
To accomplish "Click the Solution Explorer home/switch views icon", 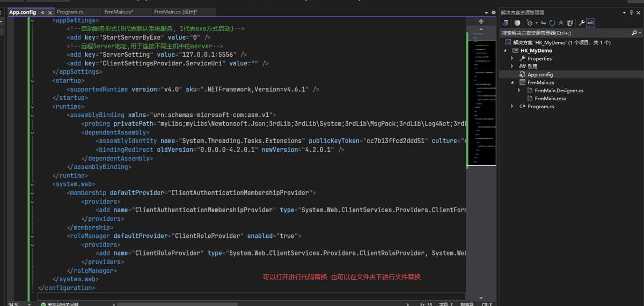I will (505, 23).
